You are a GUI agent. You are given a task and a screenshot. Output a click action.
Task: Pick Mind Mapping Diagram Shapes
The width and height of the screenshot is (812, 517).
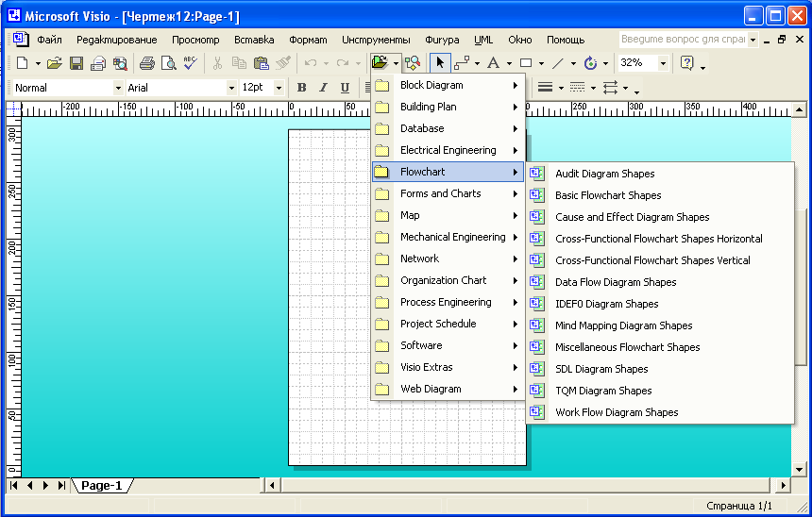660,325
